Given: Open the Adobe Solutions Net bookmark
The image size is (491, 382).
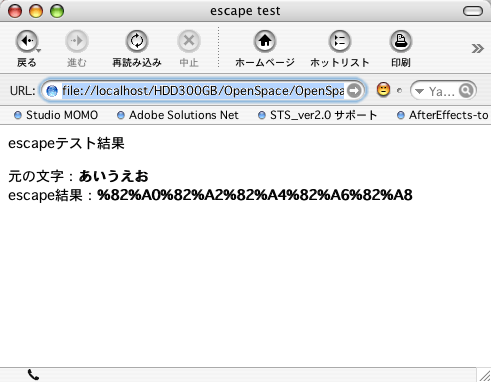Looking at the screenshot, I should click(178, 115).
